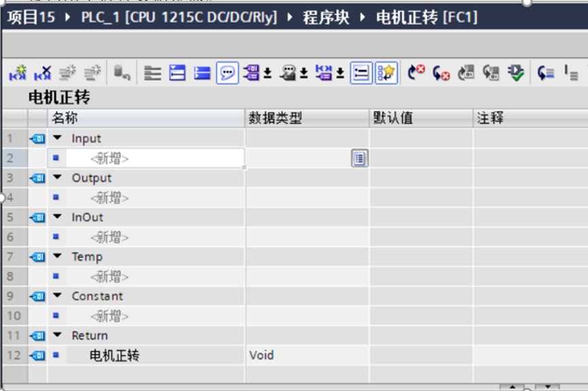Click the up arrow splitter button at the bottom
The image size is (588, 391).
[x=512, y=386]
